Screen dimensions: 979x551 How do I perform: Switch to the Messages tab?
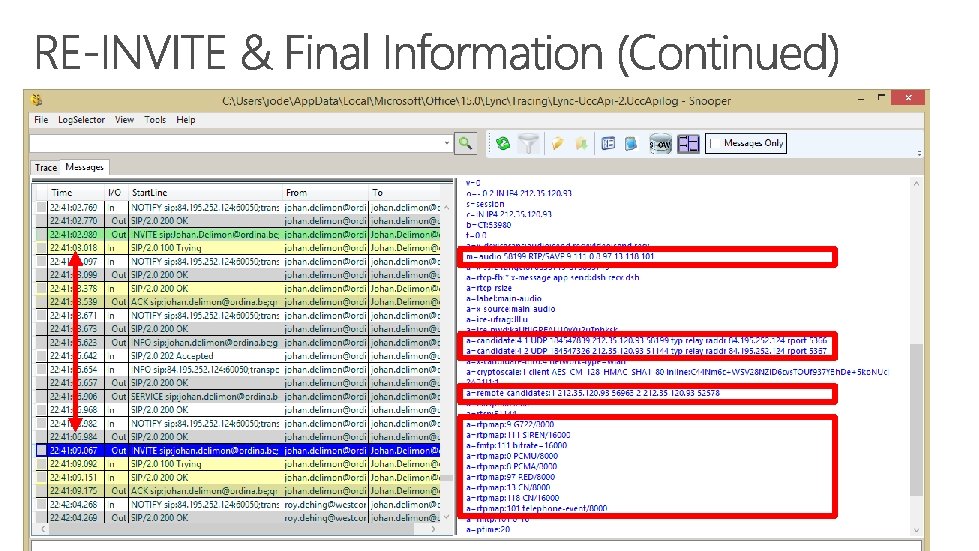click(84, 167)
